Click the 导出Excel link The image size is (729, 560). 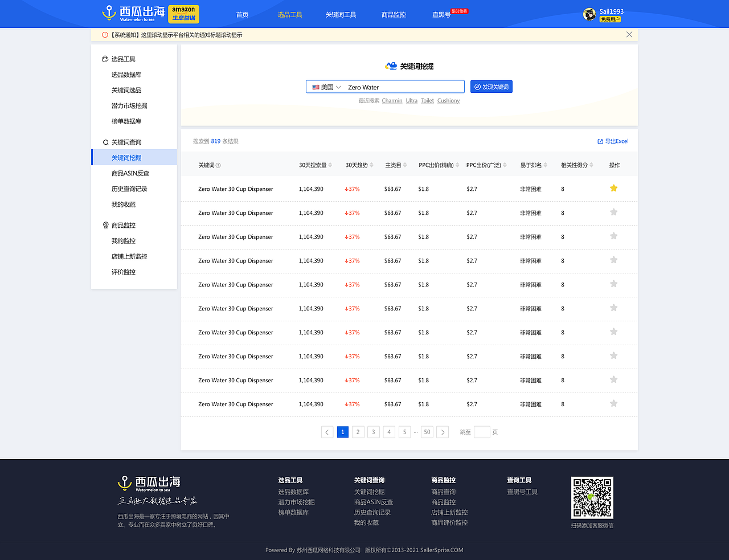pos(617,141)
